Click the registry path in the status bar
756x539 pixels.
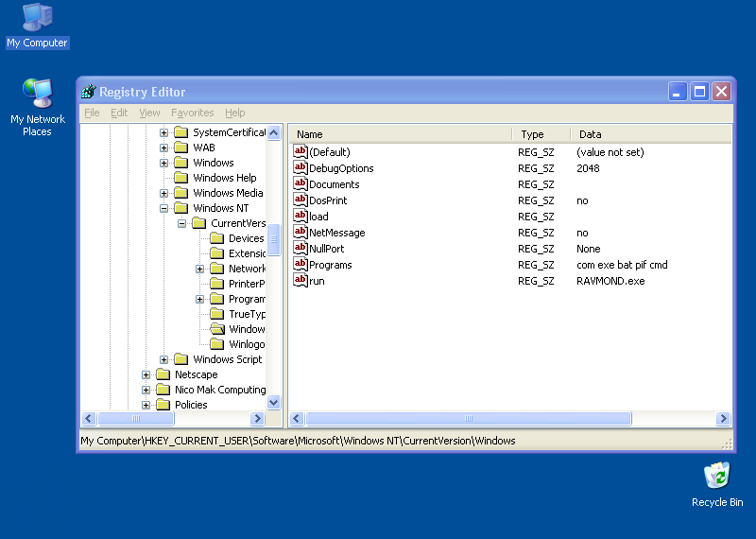tap(298, 441)
